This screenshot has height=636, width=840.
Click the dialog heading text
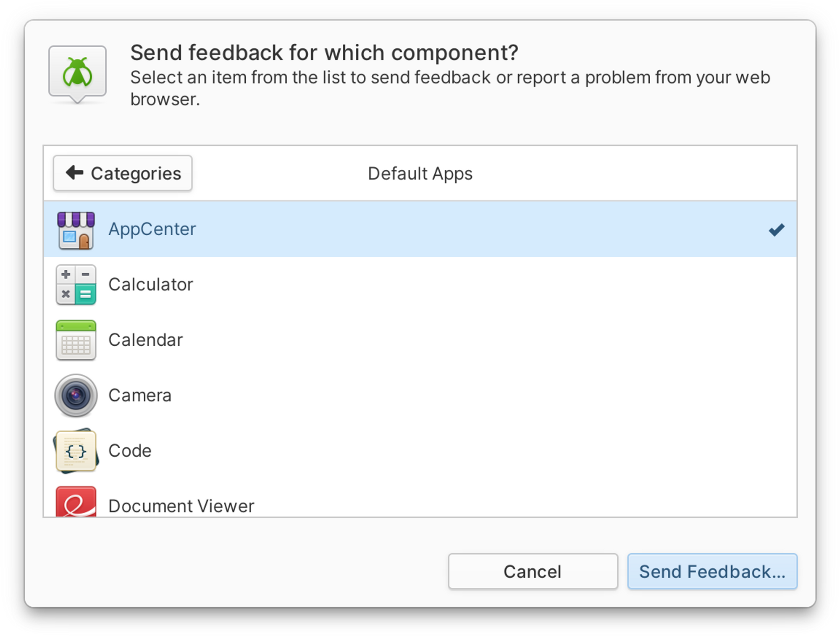324,53
